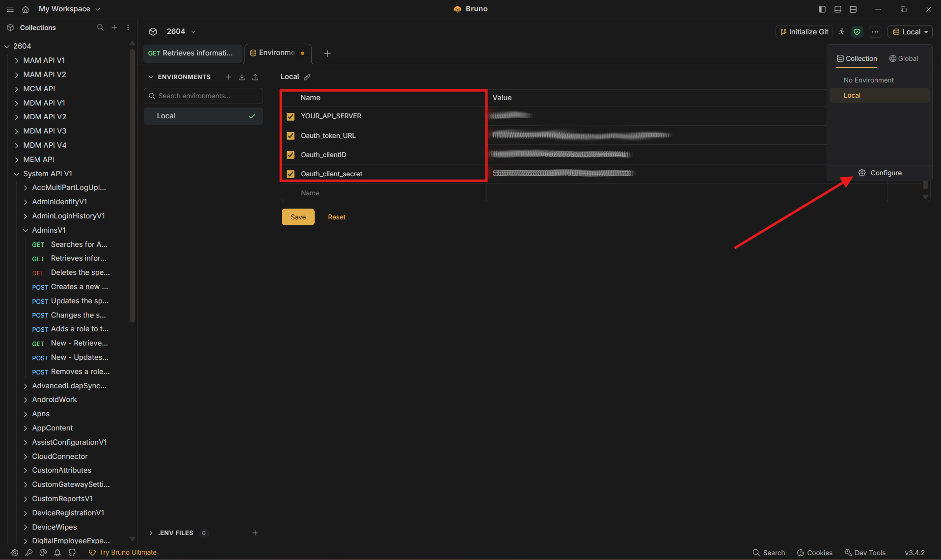Click the Save button
Screen dimensions: 941x560
[298, 217]
